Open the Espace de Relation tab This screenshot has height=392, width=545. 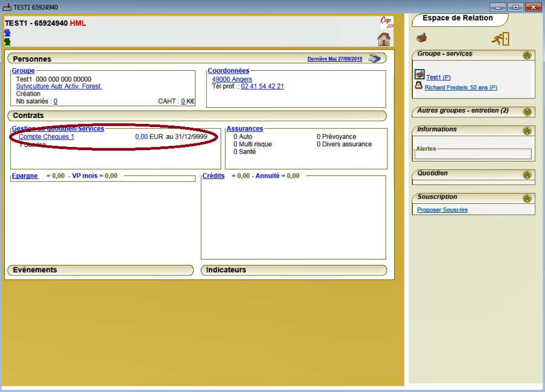click(457, 19)
